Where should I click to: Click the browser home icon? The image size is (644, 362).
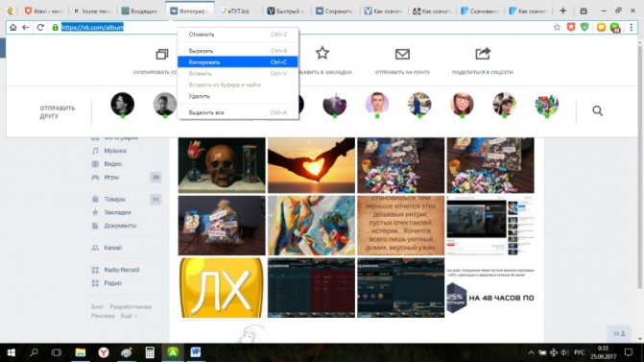pos(13,28)
